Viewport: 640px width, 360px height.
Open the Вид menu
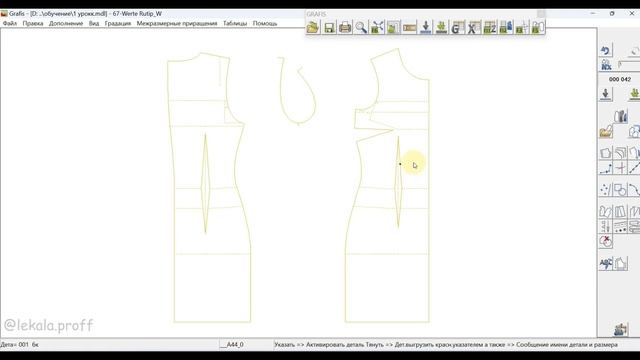pos(94,24)
